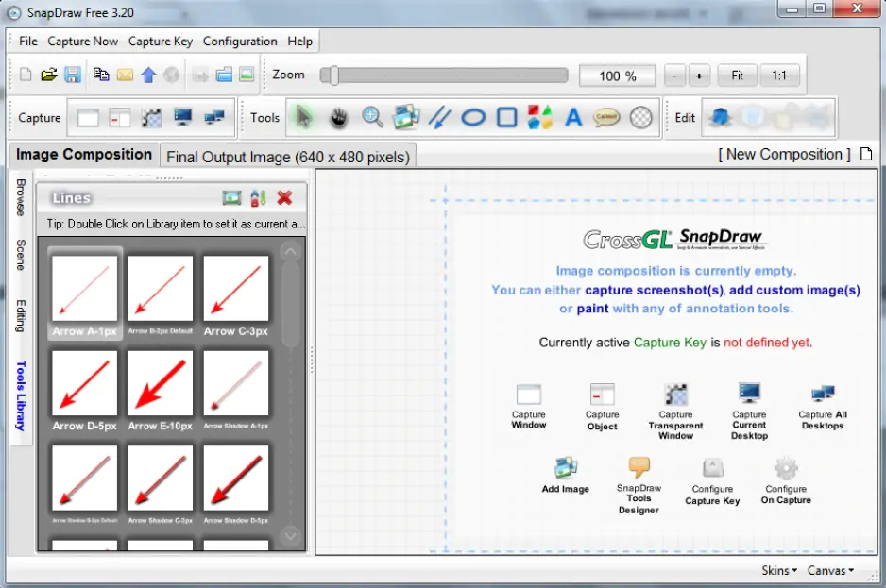Image resolution: width=886 pixels, height=588 pixels.
Task: Select the arrow pointer tool
Action: click(x=303, y=117)
